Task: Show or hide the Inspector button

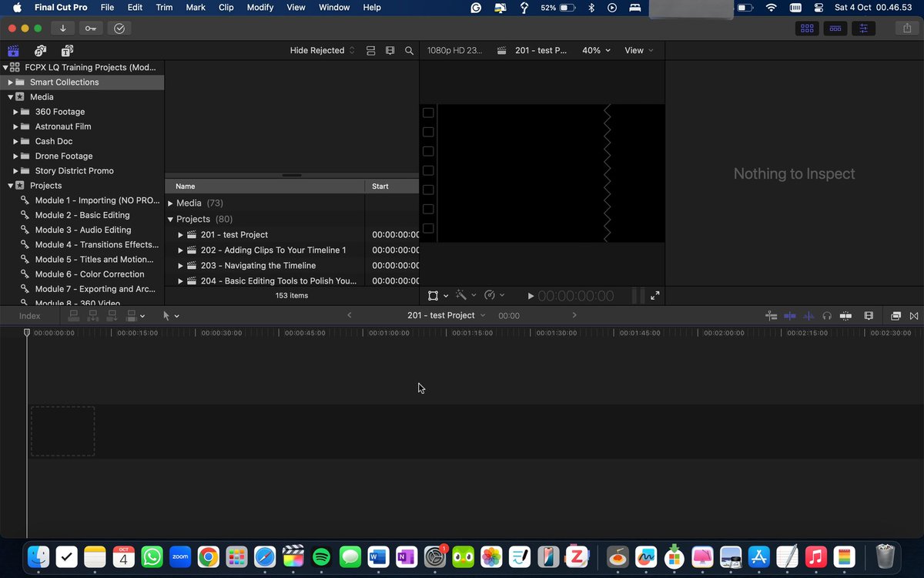Action: click(864, 28)
